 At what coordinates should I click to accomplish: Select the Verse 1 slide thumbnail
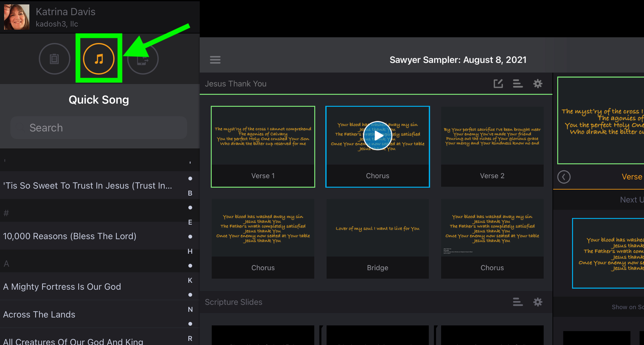263,147
